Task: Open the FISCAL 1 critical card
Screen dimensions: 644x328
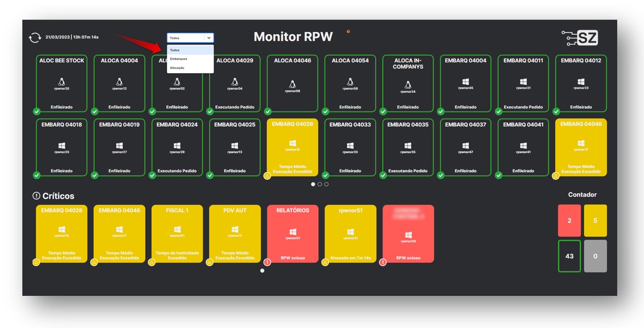Action: (177, 233)
